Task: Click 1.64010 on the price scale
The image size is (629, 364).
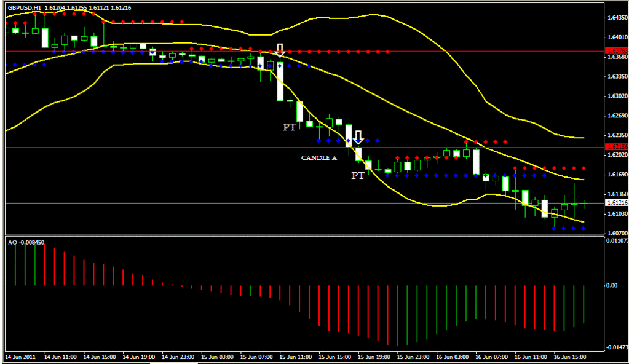Action: pyautogui.click(x=617, y=38)
